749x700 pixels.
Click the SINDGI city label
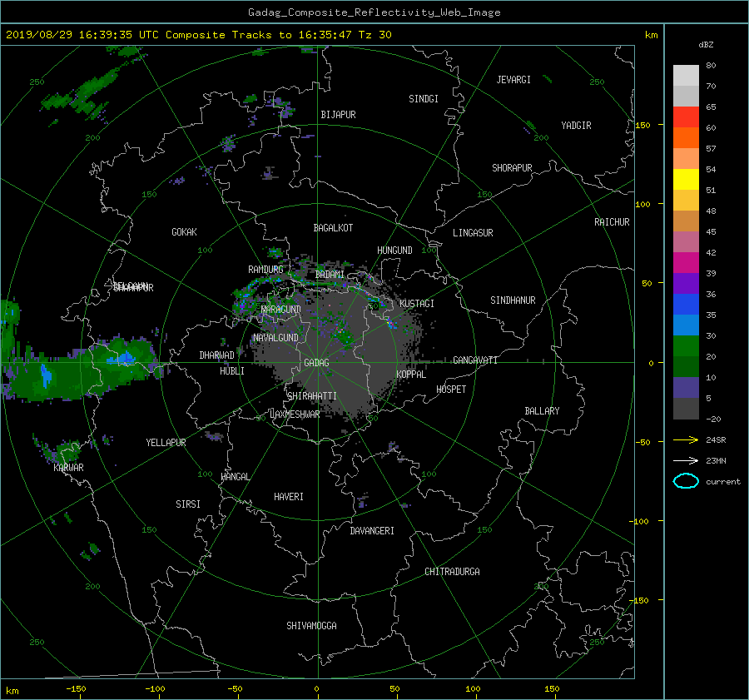(424, 99)
